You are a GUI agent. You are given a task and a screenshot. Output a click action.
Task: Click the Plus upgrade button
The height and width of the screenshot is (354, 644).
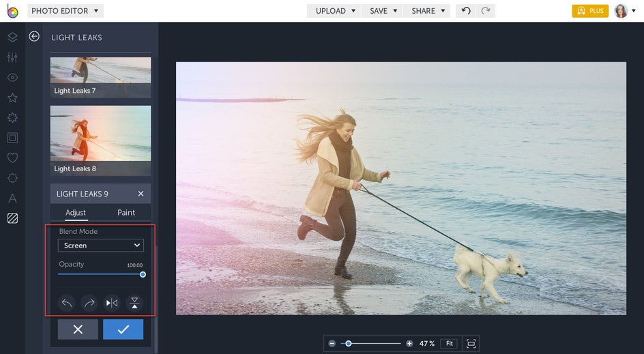coord(590,11)
